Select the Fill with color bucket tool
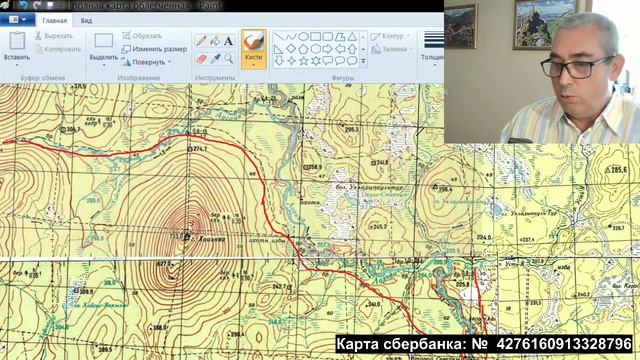Viewport: 640px width, 360px height. click(x=215, y=40)
